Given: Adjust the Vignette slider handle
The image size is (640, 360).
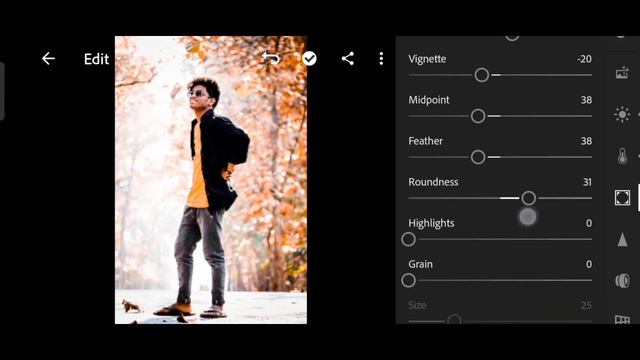Looking at the screenshot, I should pos(482,75).
